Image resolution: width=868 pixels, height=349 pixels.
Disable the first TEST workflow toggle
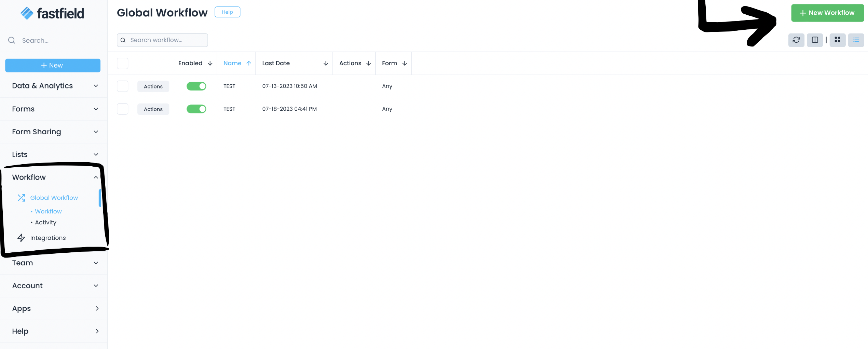(196, 86)
